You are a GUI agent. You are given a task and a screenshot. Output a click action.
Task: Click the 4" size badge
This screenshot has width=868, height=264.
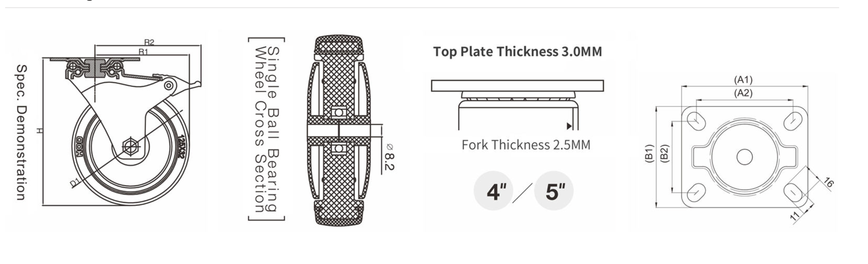(493, 191)
